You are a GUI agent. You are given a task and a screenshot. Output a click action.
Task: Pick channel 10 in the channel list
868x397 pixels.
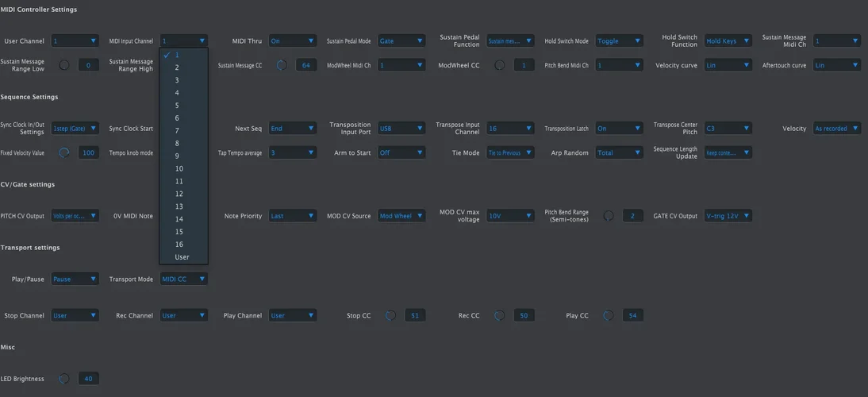coord(184,168)
